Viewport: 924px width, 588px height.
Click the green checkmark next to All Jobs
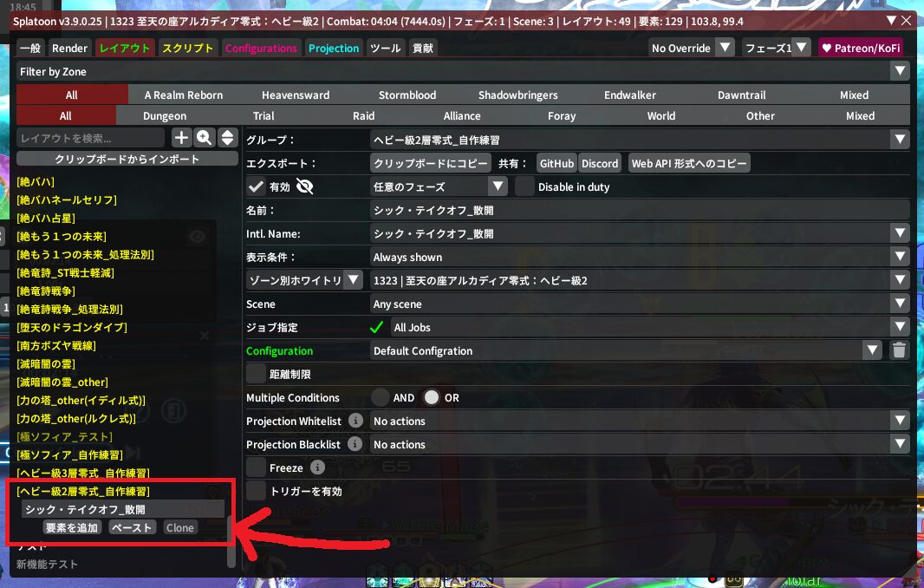(376, 328)
